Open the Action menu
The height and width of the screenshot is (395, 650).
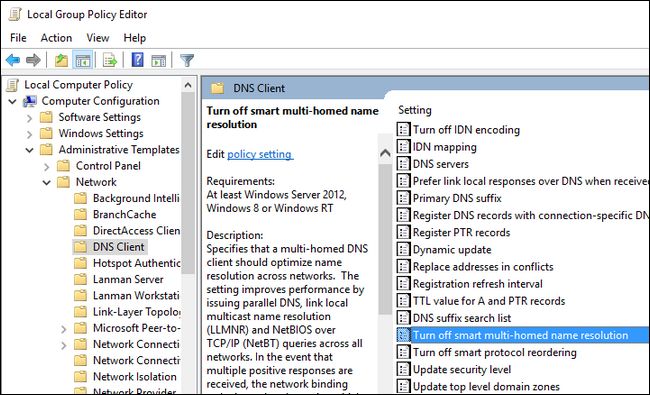click(x=56, y=38)
